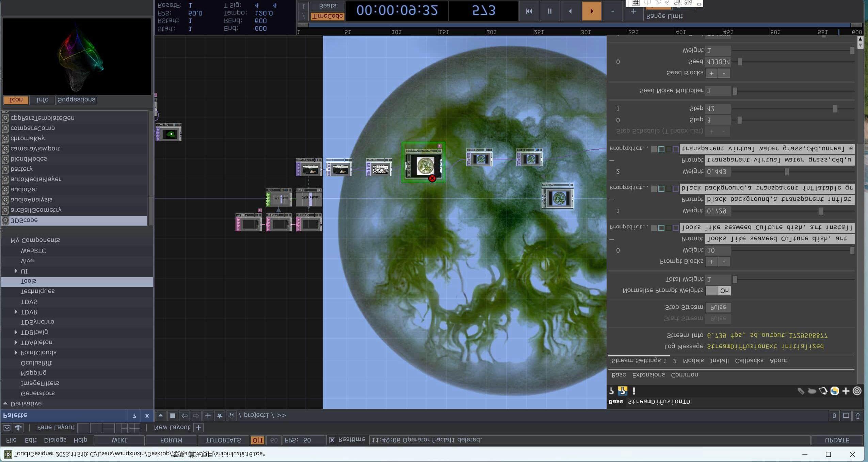This screenshot has height=462, width=868.
Task: Open the TUTORIALS link button
Action: 223,440
